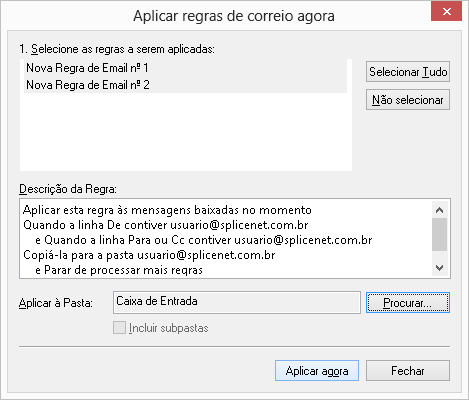This screenshot has height=400, width=469.
Task: Click the description scrollbar down arrow
Action: 439,268
